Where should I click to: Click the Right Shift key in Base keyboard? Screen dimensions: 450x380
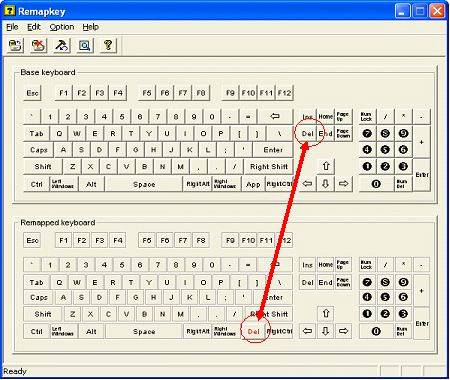click(x=269, y=166)
